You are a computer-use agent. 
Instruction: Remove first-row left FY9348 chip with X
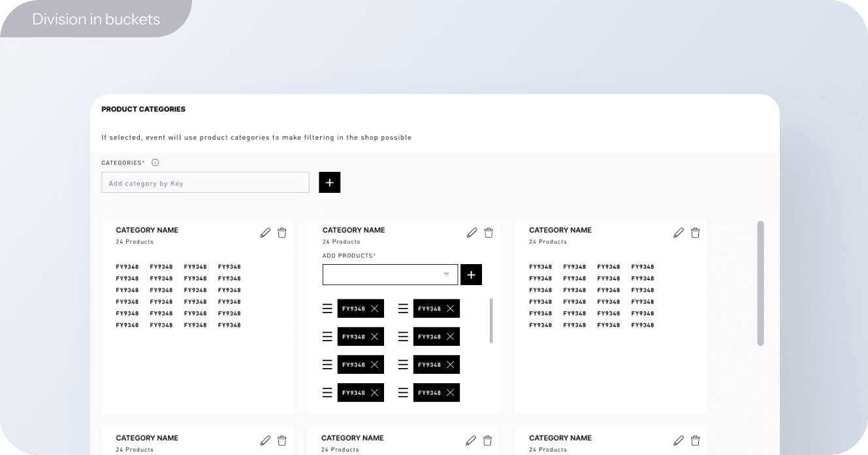pos(374,309)
